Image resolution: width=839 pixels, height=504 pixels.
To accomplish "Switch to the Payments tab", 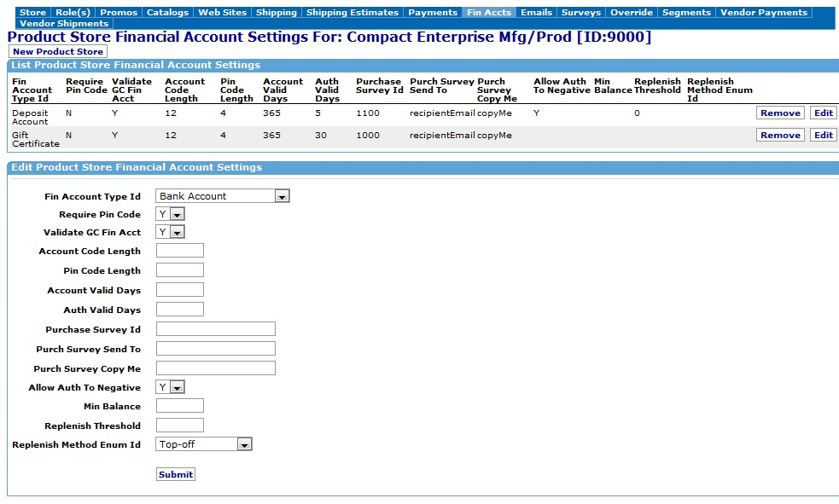I will coord(433,12).
